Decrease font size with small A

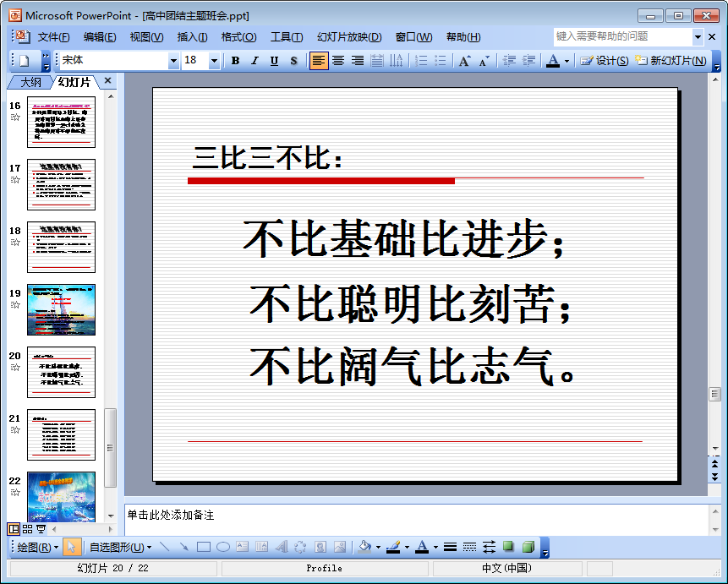coord(484,61)
